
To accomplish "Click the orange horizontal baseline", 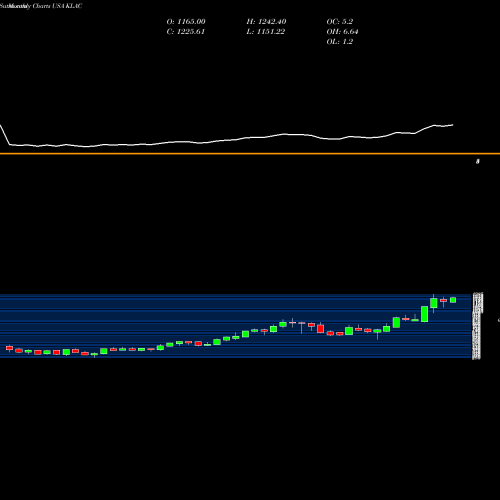I will tap(250, 154).
